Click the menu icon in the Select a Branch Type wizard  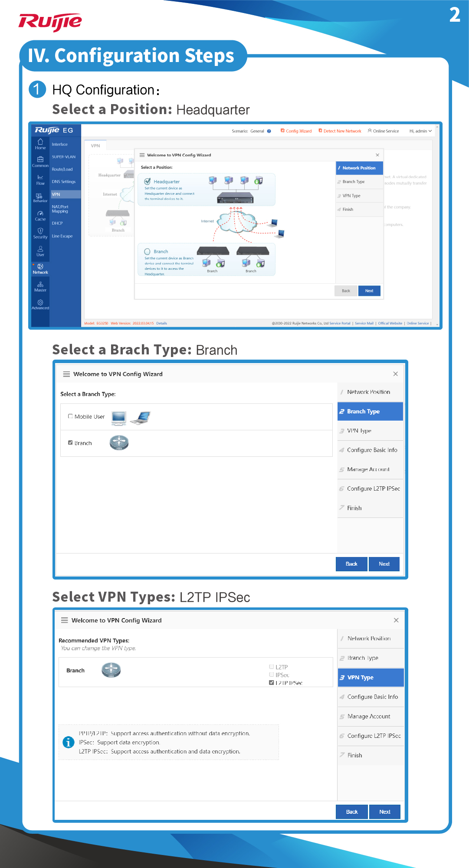coord(66,374)
